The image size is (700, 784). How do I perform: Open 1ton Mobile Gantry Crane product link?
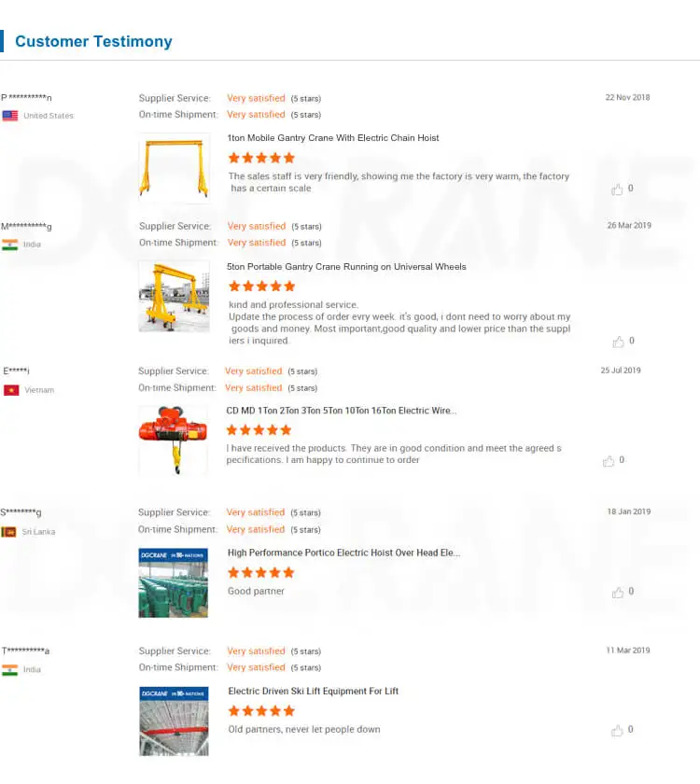(x=333, y=138)
